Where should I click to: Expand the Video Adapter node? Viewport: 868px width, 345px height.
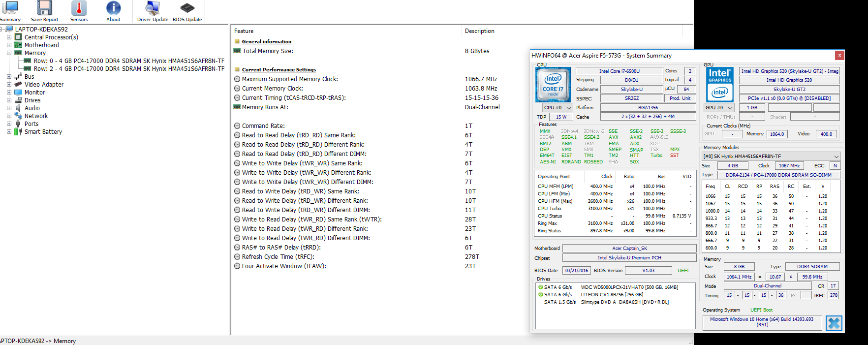tap(9, 84)
